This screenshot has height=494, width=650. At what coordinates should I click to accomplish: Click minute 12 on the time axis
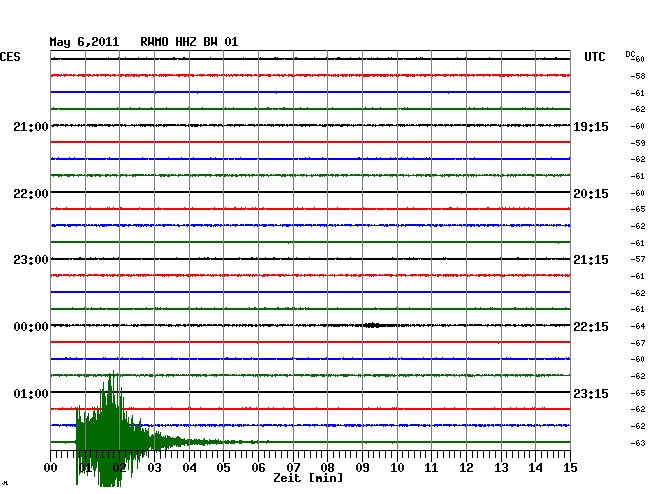coord(466,468)
